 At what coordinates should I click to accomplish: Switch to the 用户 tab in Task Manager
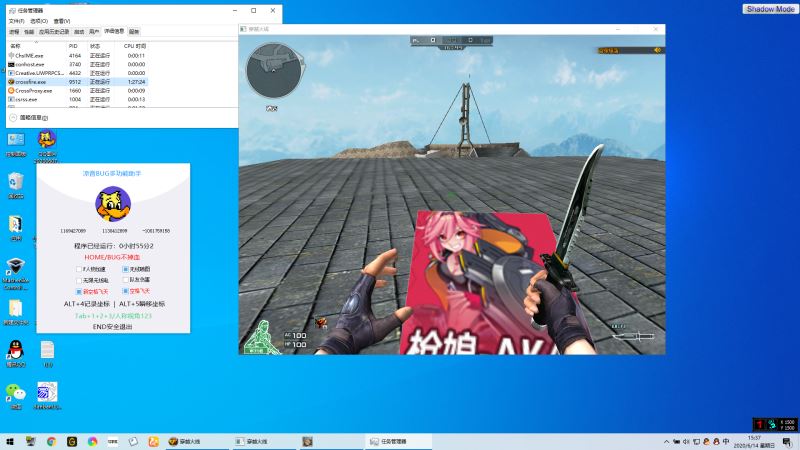[x=94, y=32]
